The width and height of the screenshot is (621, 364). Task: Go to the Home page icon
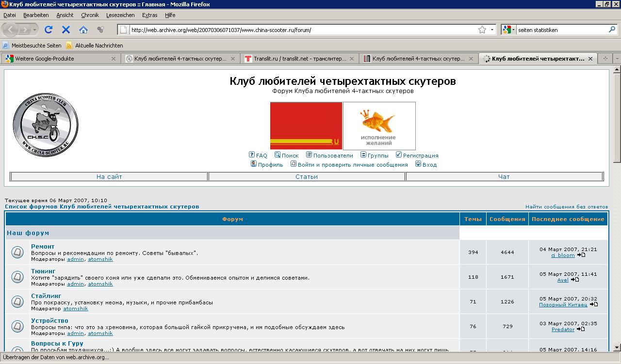(x=83, y=30)
